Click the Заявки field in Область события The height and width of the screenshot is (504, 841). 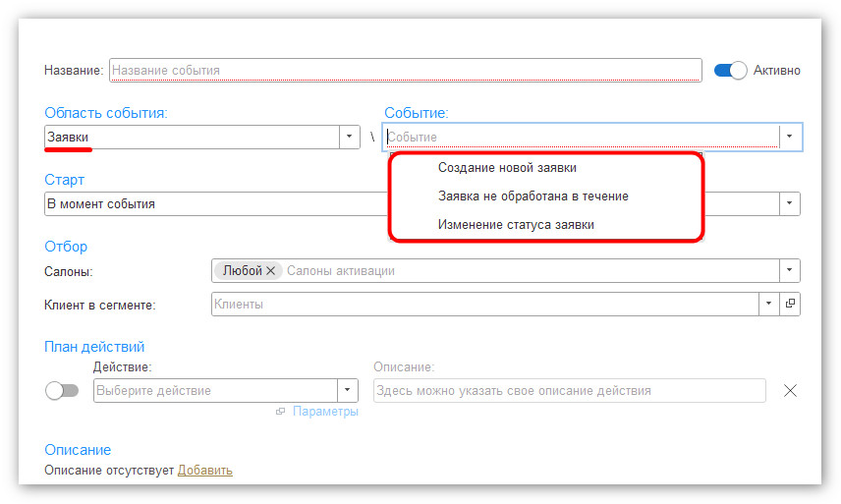pos(192,137)
